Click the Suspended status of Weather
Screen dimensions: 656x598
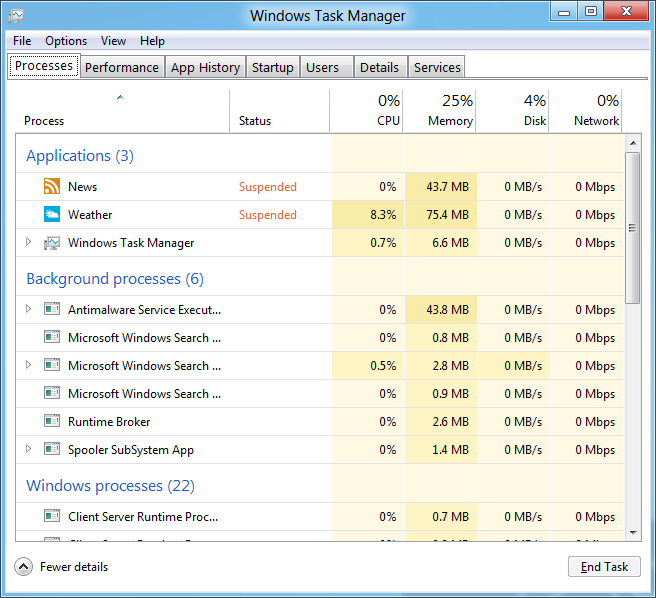click(268, 215)
